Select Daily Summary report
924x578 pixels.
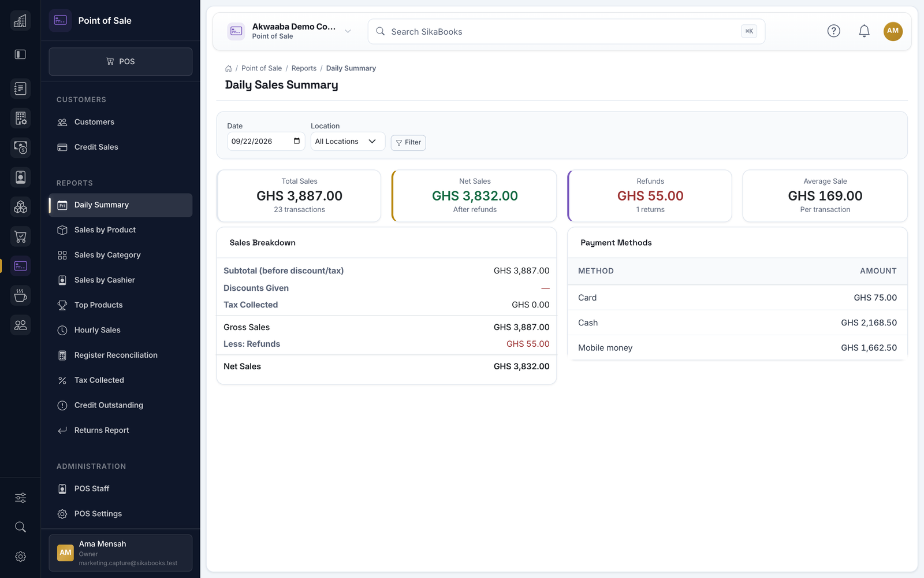click(x=121, y=205)
